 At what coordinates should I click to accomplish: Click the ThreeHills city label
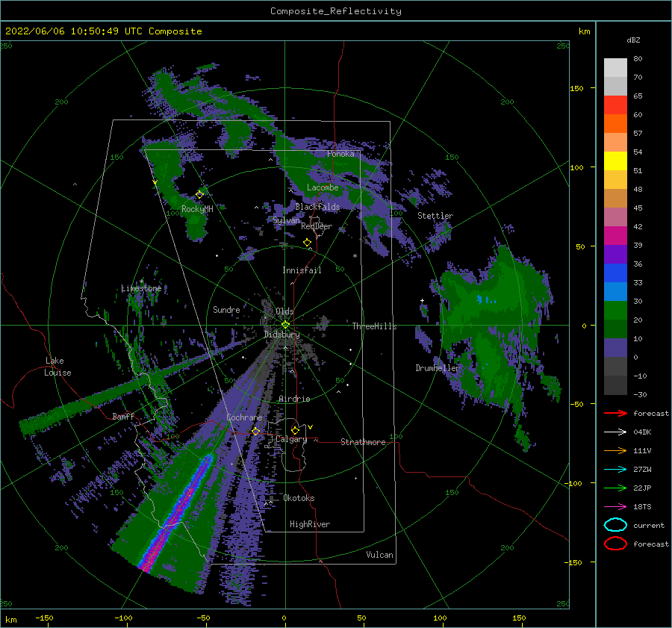[374, 326]
